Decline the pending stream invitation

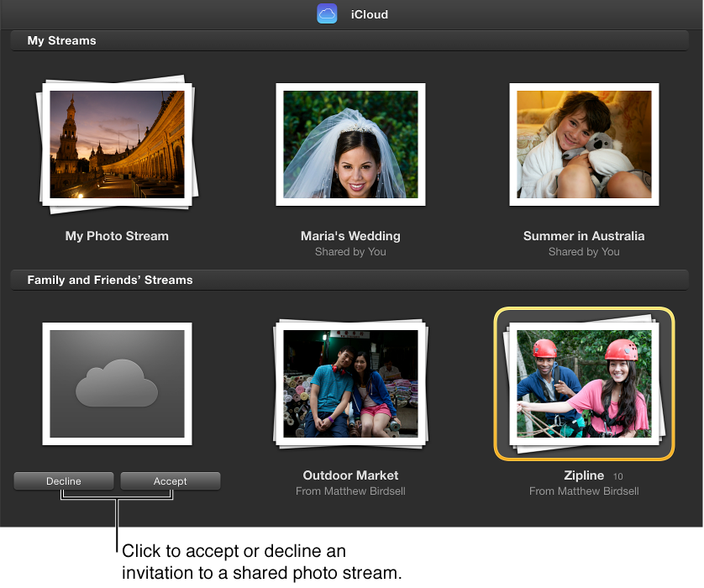pyautogui.click(x=63, y=480)
